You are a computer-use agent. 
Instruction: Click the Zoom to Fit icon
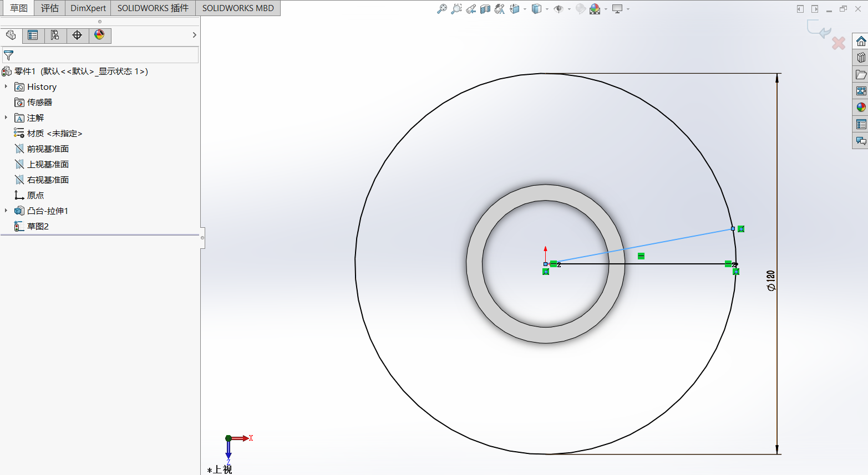(x=441, y=9)
